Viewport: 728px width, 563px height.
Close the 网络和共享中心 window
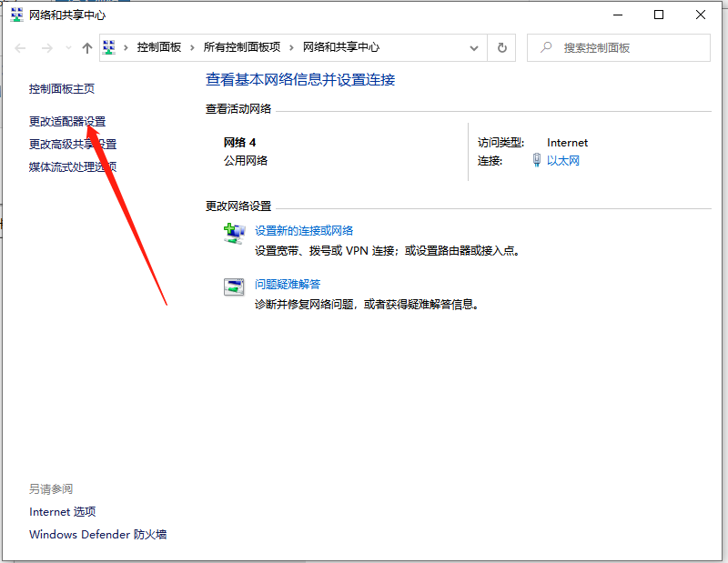click(701, 15)
